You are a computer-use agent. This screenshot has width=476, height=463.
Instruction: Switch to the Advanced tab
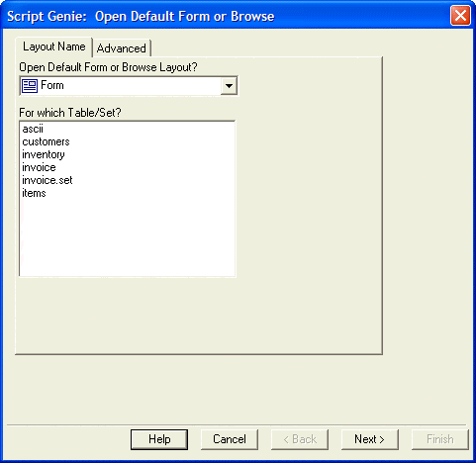(x=122, y=48)
